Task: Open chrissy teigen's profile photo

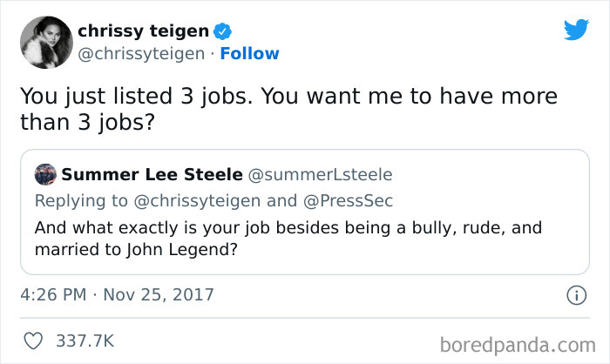Action: 45,42
